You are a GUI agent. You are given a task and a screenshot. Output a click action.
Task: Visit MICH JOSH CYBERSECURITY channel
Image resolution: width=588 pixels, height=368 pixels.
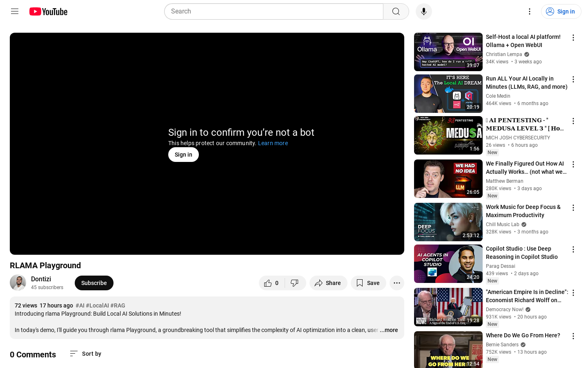tap(518, 138)
